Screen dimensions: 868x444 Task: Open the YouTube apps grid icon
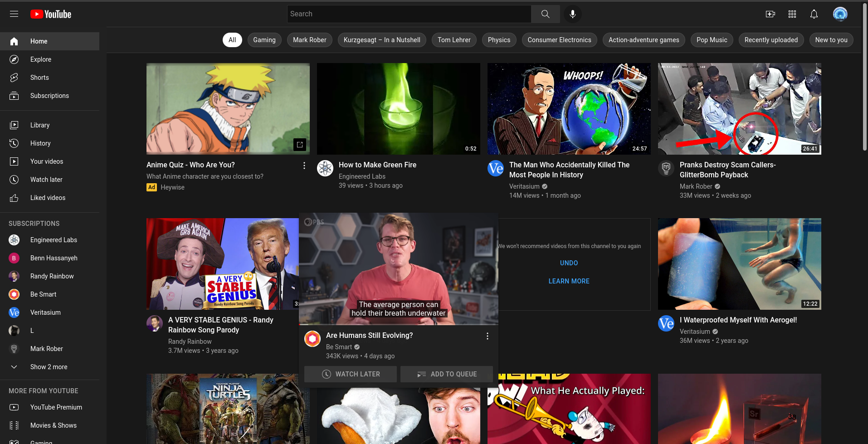coord(792,14)
